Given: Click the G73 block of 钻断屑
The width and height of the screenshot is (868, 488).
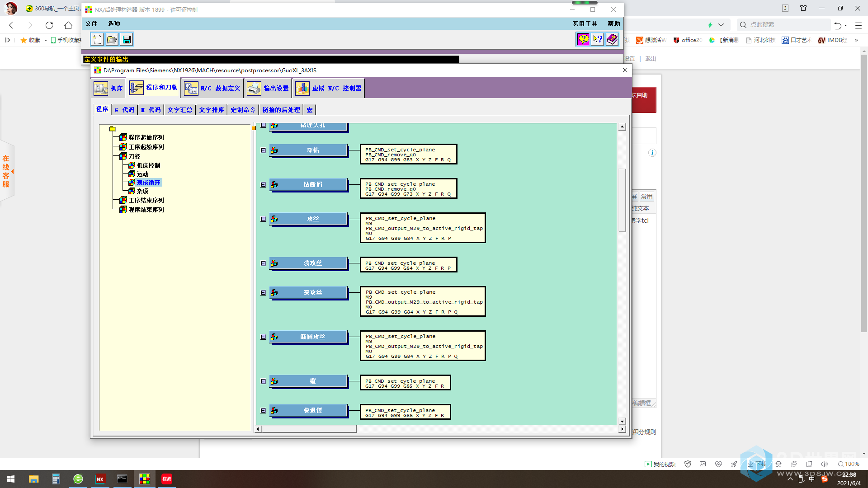Looking at the screenshot, I should 408,194.
